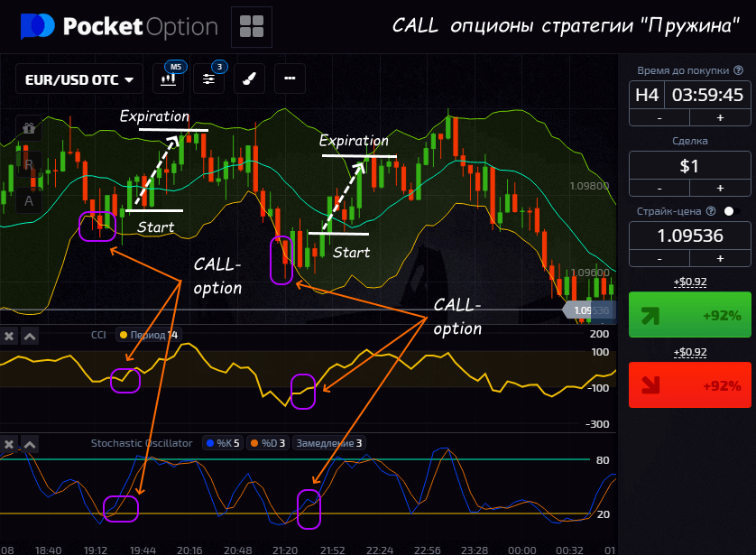Screen dimensions: 756x555
Task: Collapse the Stochastic Oscillator panel
Action: tap(30, 444)
